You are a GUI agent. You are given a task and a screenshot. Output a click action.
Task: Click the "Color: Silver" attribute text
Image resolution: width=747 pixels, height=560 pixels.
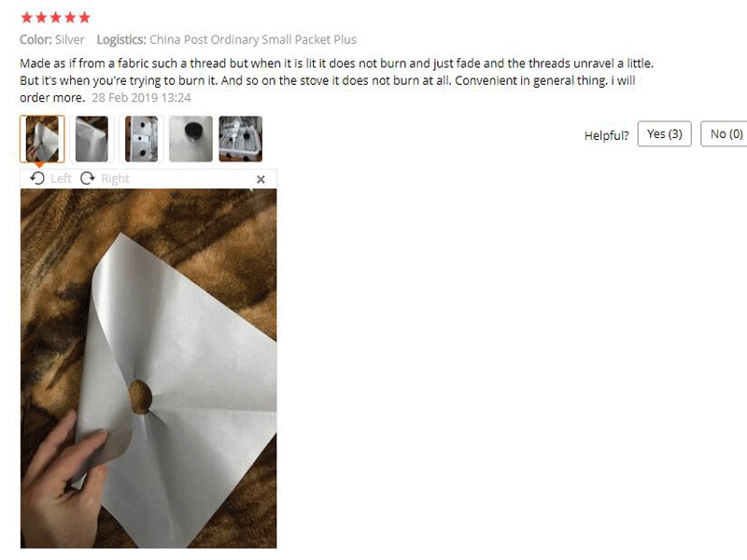coord(52,39)
